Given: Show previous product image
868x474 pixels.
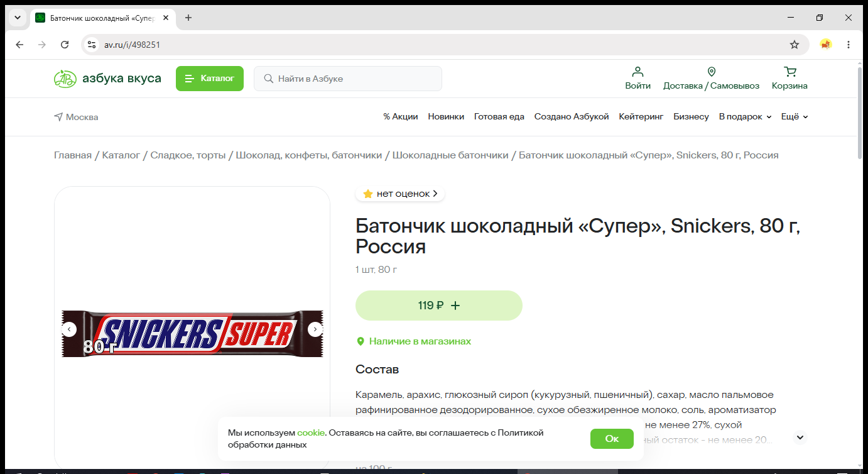Looking at the screenshot, I should pos(69,329).
